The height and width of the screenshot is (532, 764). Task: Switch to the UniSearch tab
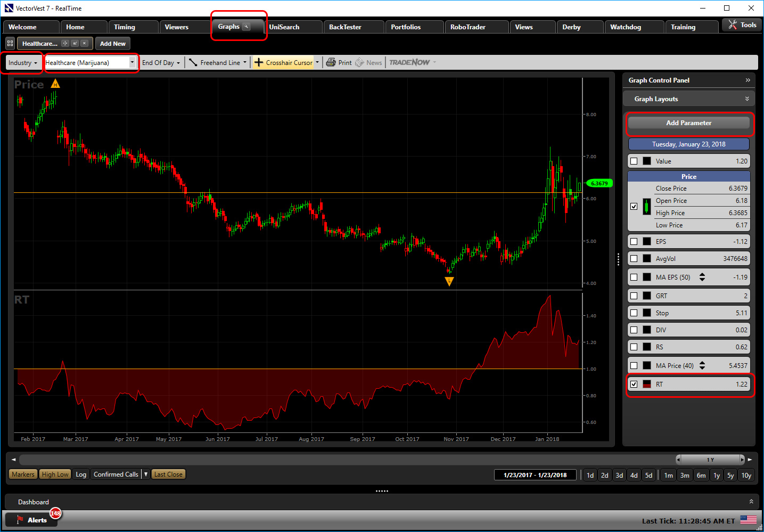click(284, 27)
